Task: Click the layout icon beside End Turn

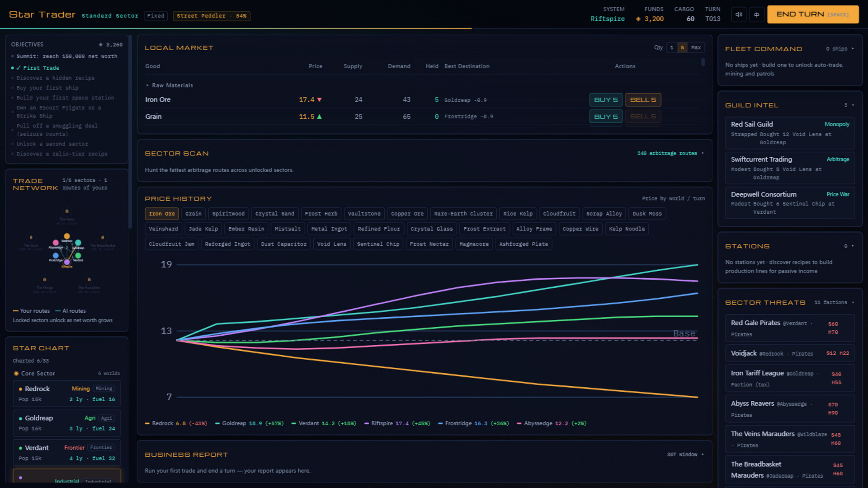Action: click(756, 14)
